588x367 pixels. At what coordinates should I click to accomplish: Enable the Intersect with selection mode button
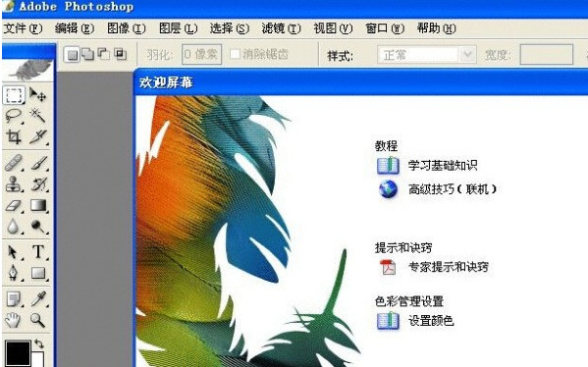(121, 54)
